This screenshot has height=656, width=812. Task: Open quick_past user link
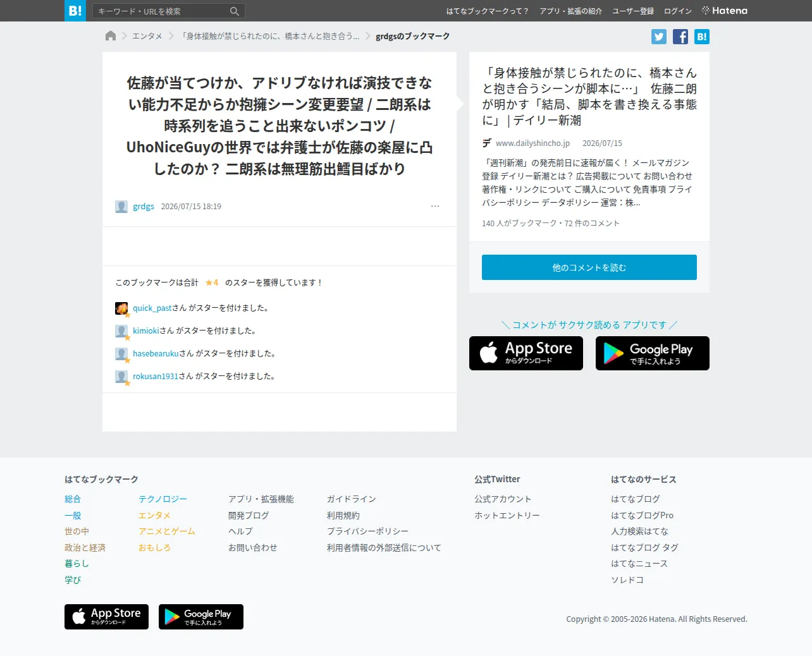click(x=152, y=308)
